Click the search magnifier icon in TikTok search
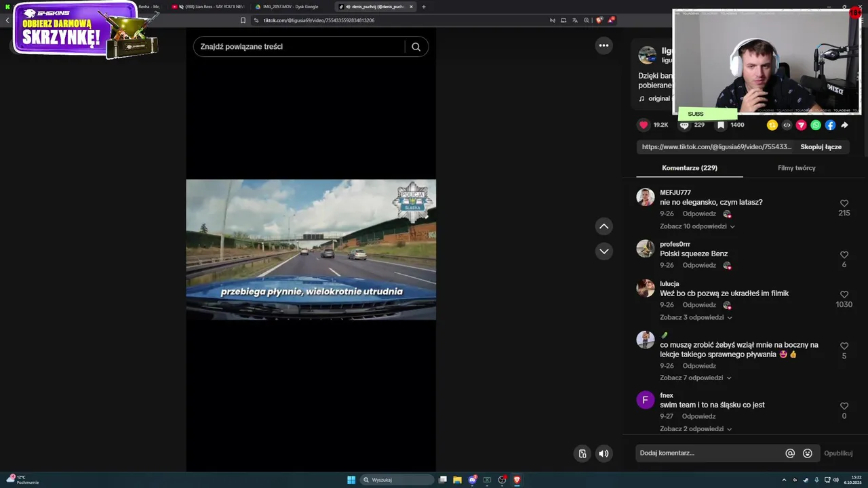Viewport: 868px width, 488px height. tap(416, 47)
